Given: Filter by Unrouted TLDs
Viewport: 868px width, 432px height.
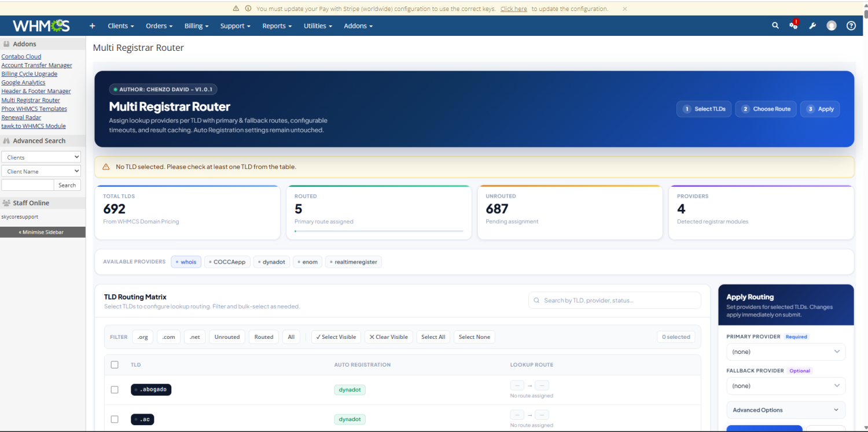Looking at the screenshot, I should tap(227, 337).
